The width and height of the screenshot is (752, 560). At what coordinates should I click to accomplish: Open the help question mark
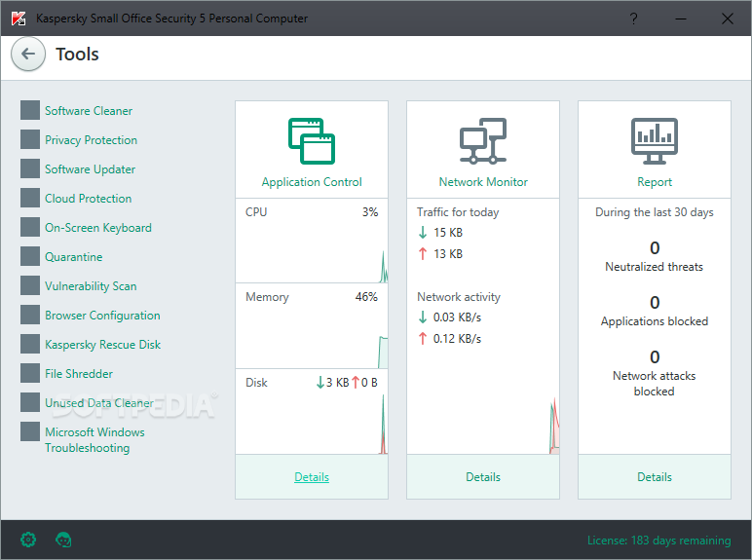click(x=633, y=19)
